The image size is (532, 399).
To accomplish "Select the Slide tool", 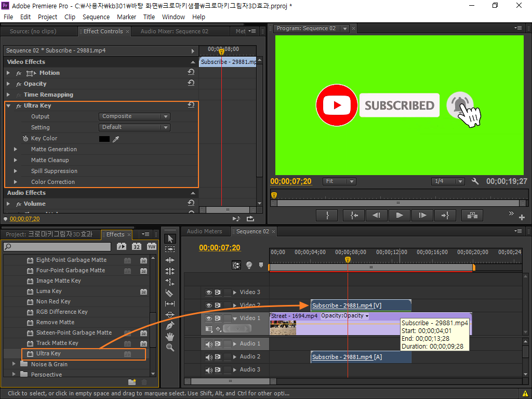I will coord(170,314).
